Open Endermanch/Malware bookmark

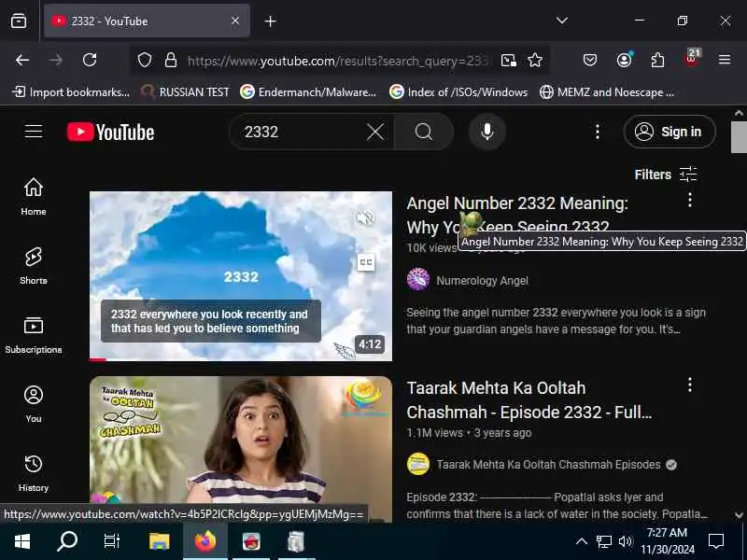[x=308, y=91]
